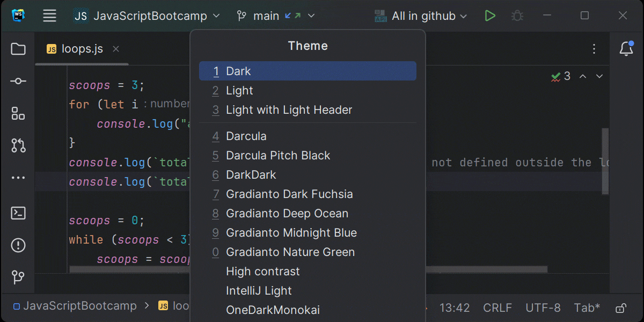Run the All in github configuration

[x=490, y=16]
